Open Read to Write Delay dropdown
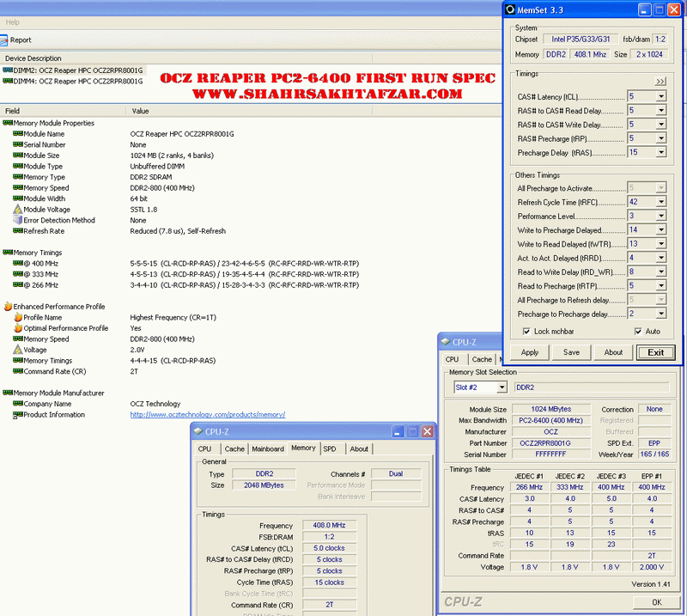The height and width of the screenshot is (616, 687). (x=661, y=271)
